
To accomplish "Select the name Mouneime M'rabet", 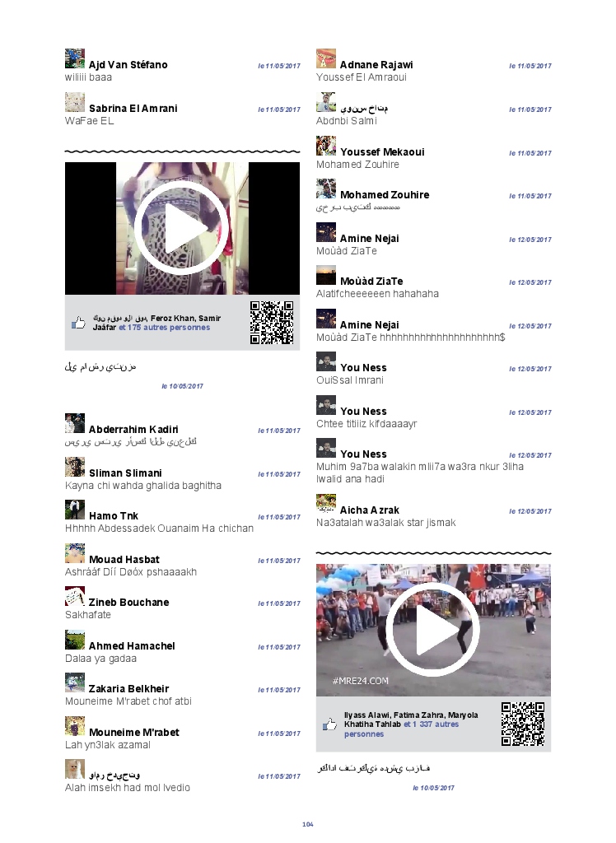I will point(133,733).
